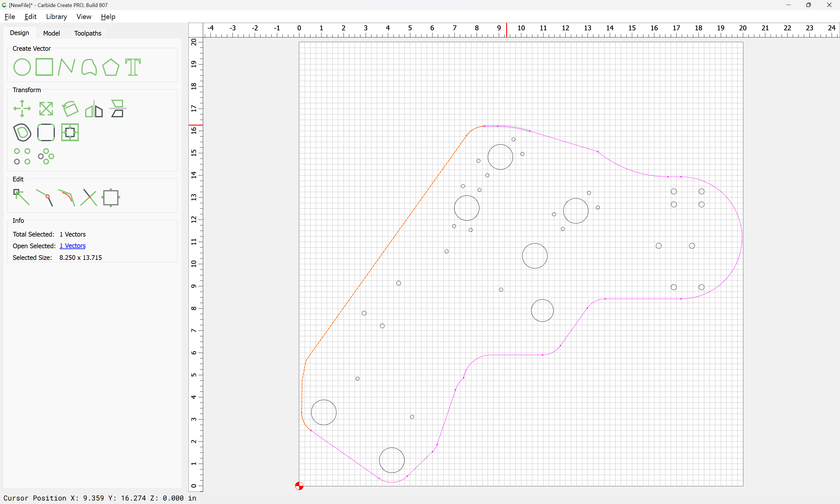Screen dimensions: 840x504
Task: Select the Curve creation tool
Action: pyautogui.click(x=89, y=67)
